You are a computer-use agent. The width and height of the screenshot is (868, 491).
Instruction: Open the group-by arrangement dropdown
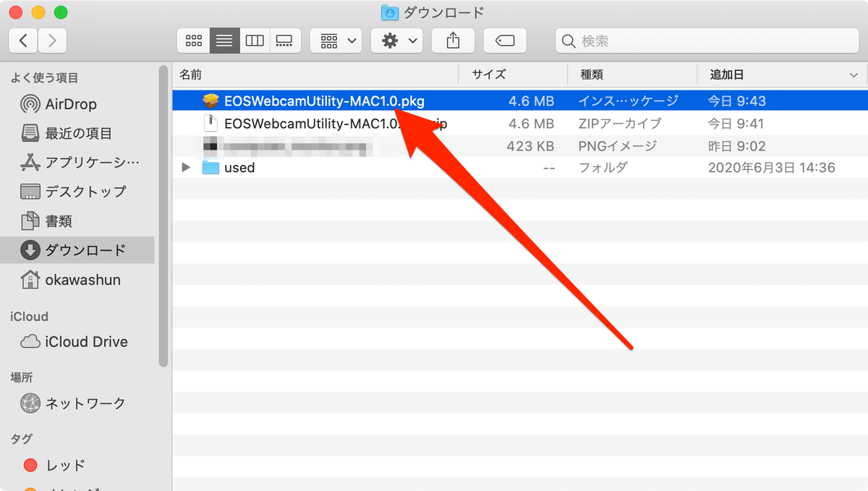pos(336,40)
